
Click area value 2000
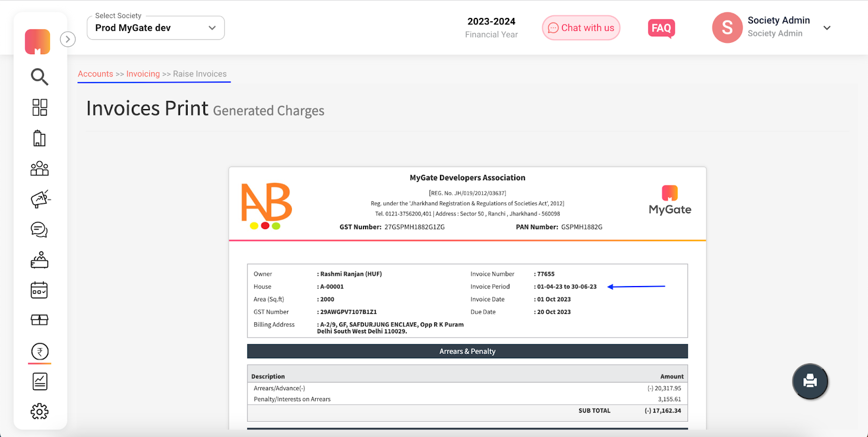[327, 299]
